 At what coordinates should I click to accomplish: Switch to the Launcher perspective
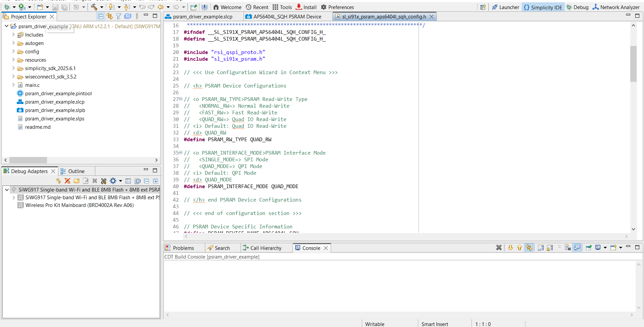[505, 7]
